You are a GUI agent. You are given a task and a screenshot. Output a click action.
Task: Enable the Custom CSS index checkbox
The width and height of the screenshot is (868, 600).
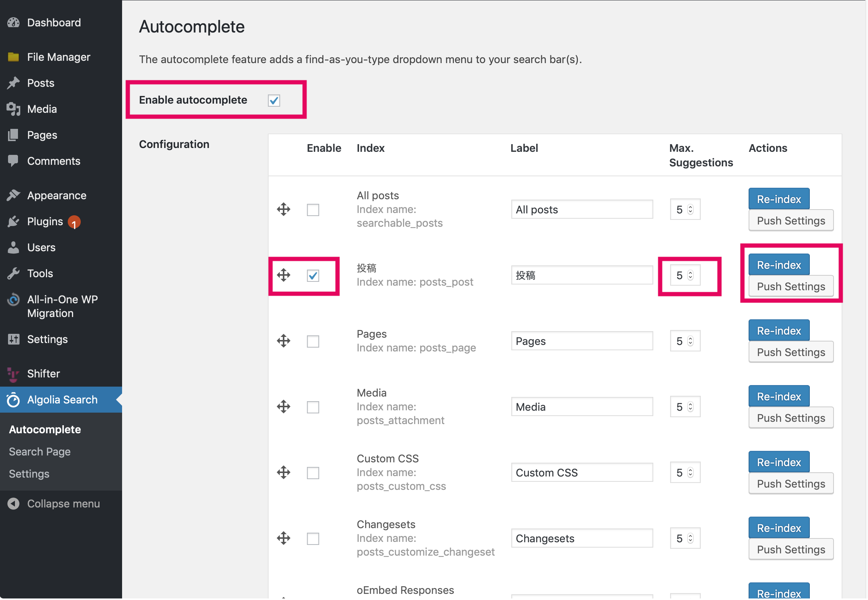(313, 473)
